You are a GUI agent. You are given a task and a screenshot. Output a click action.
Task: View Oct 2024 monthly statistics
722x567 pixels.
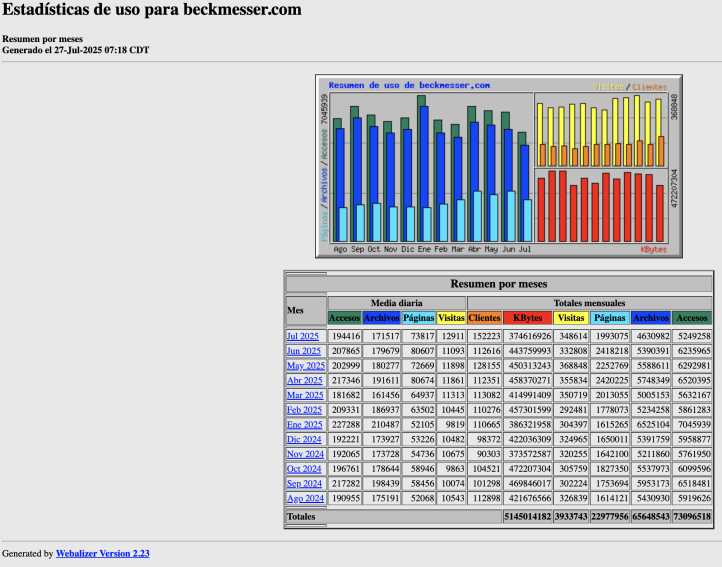[x=304, y=468]
